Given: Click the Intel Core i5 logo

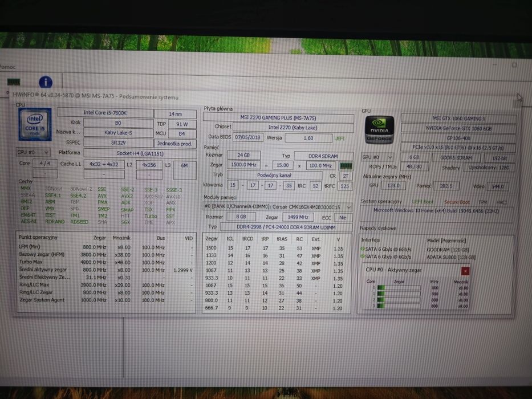Looking at the screenshot, I should 35,124.
